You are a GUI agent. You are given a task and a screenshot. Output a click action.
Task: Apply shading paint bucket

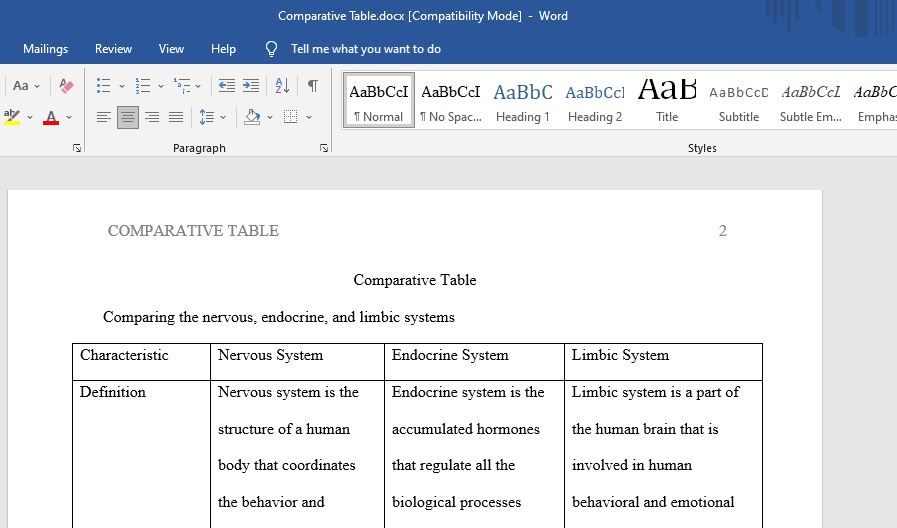pos(252,117)
